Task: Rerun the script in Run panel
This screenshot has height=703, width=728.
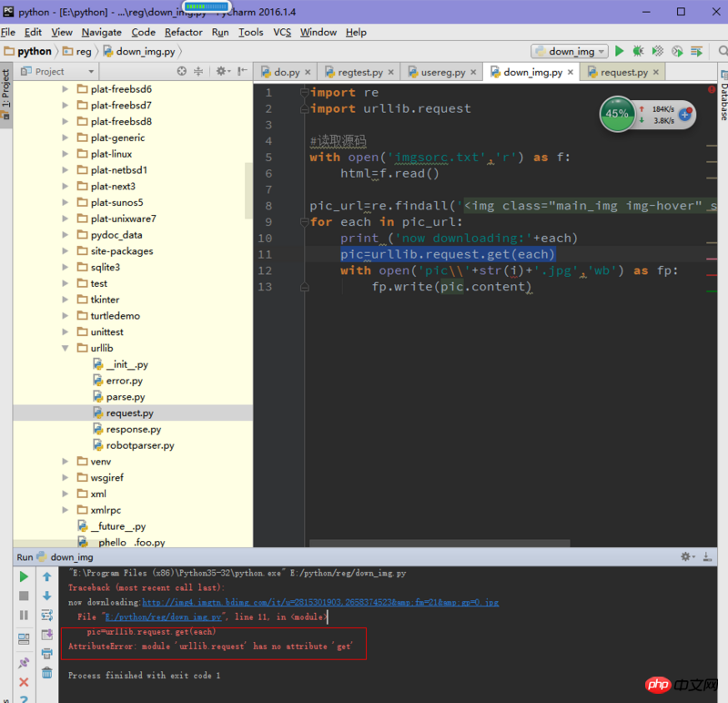Action: point(24,576)
